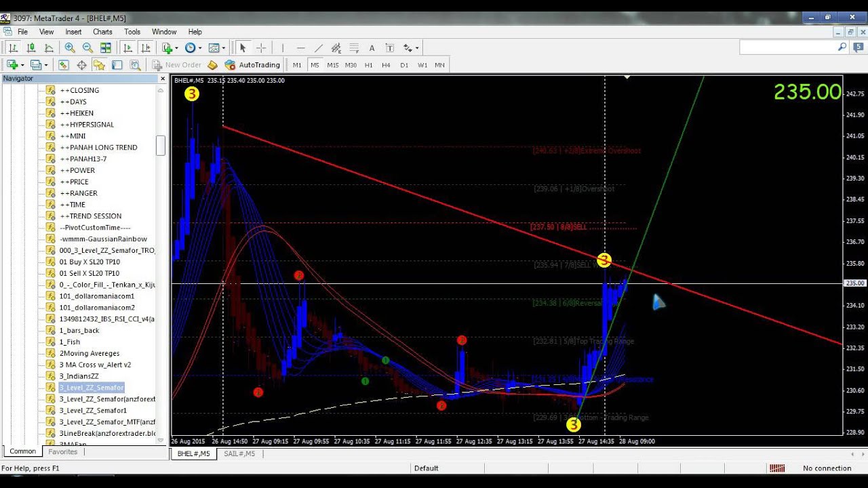Open the Profiles icon
The image size is (868, 488).
pyautogui.click(x=35, y=65)
